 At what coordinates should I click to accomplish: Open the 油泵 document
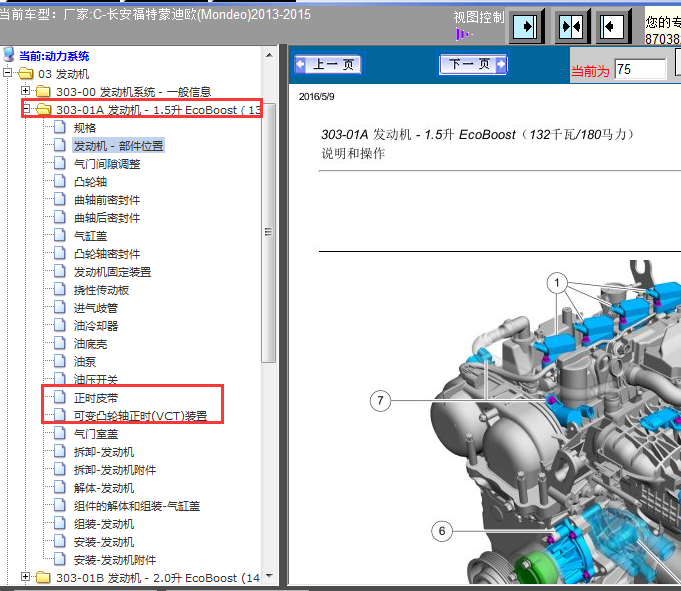[x=85, y=362]
